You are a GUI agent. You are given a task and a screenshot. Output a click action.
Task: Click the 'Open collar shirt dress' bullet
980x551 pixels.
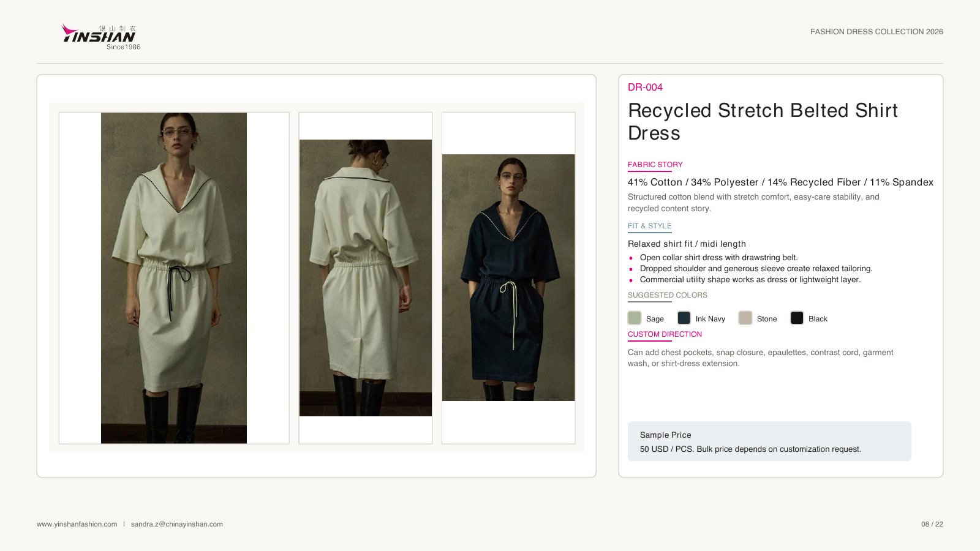click(718, 258)
